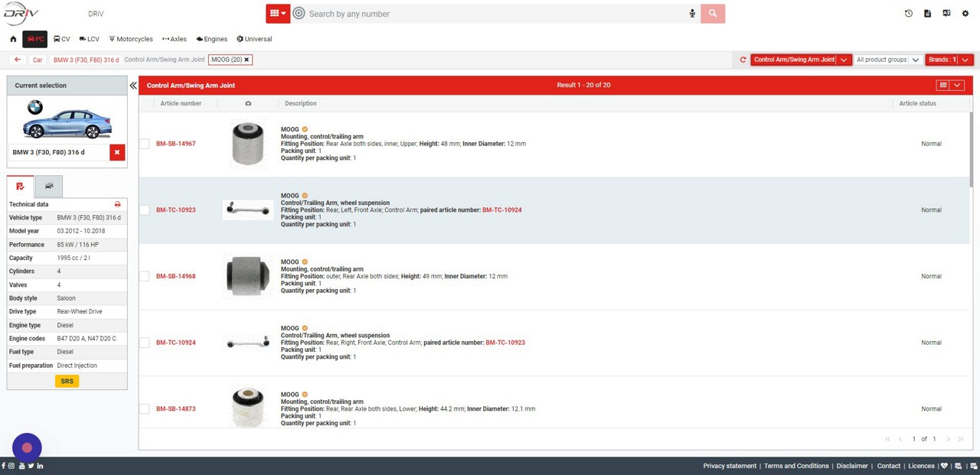Remove BMW 3 vehicle with red X
The height and width of the screenshot is (475, 980).
(x=117, y=152)
